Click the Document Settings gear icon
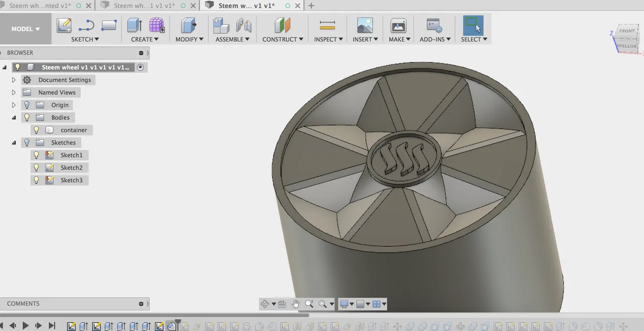 (x=27, y=80)
